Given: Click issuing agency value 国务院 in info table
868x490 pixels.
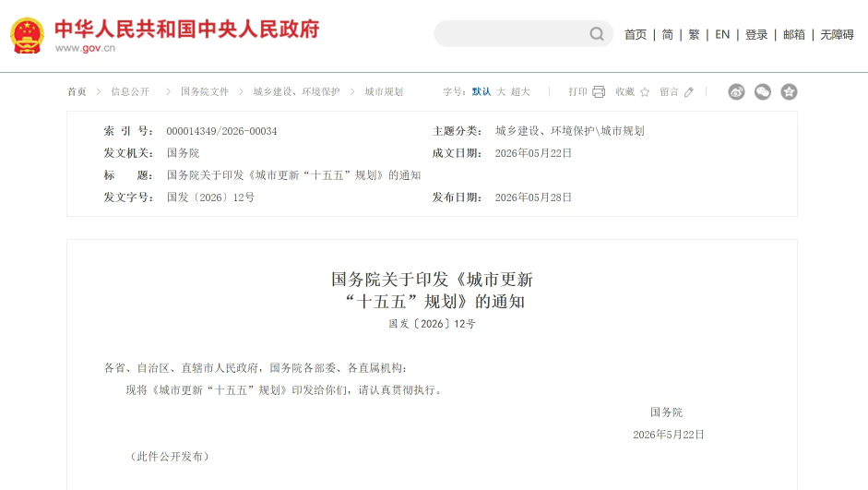Looking at the screenshot, I should pos(184,153).
